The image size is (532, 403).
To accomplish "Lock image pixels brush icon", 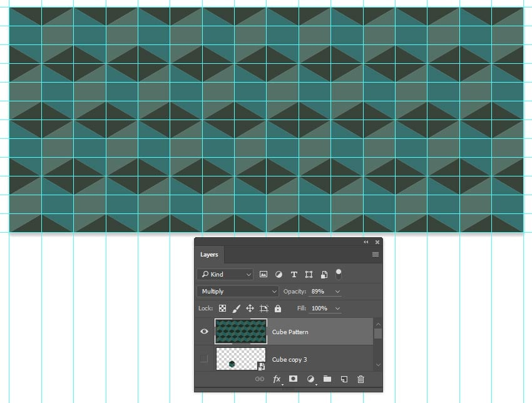I will [x=236, y=309].
